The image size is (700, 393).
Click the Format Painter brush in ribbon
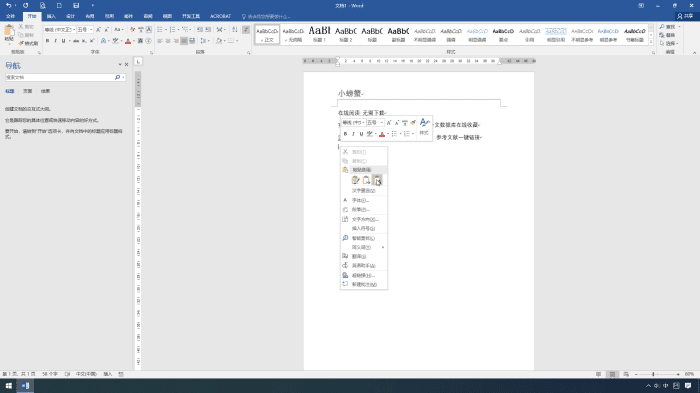coord(28,43)
